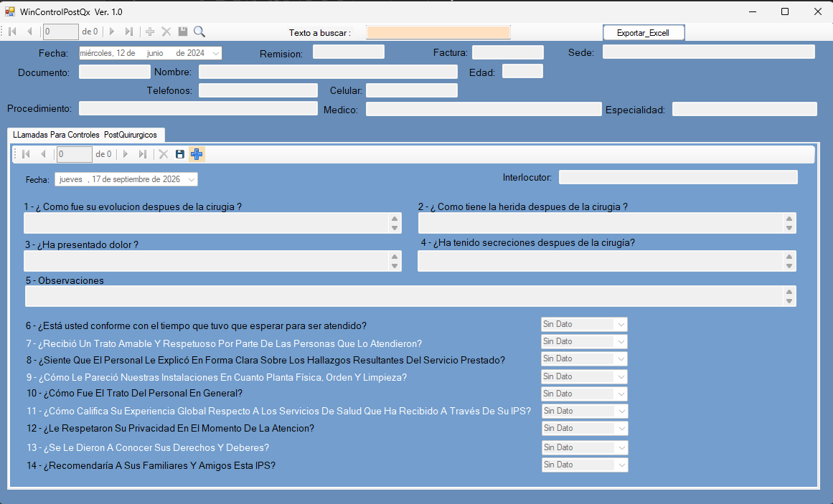
Task: Click the Sede input field
Action: [709, 52]
